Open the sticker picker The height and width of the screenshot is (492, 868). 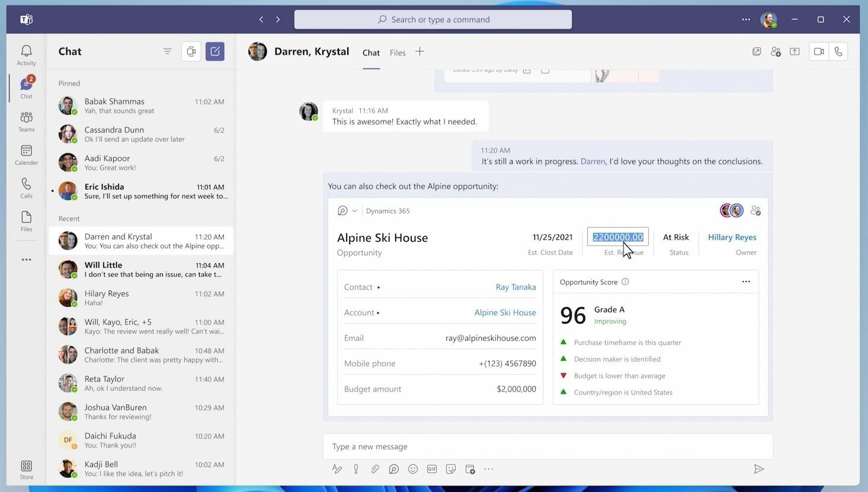point(451,469)
